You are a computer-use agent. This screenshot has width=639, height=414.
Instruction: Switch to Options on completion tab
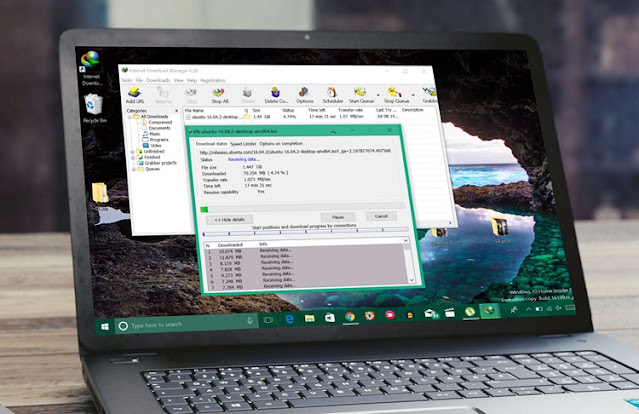(281, 143)
